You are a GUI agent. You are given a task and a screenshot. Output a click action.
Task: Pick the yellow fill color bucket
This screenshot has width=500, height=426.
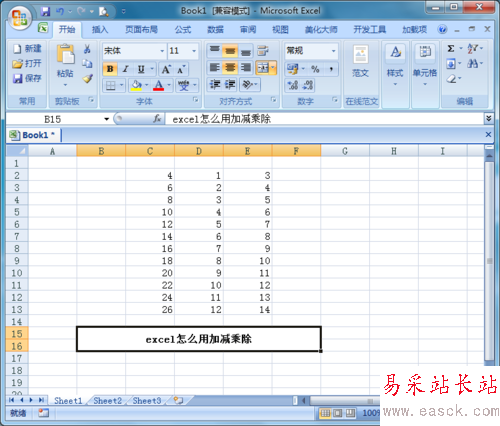click(136, 85)
